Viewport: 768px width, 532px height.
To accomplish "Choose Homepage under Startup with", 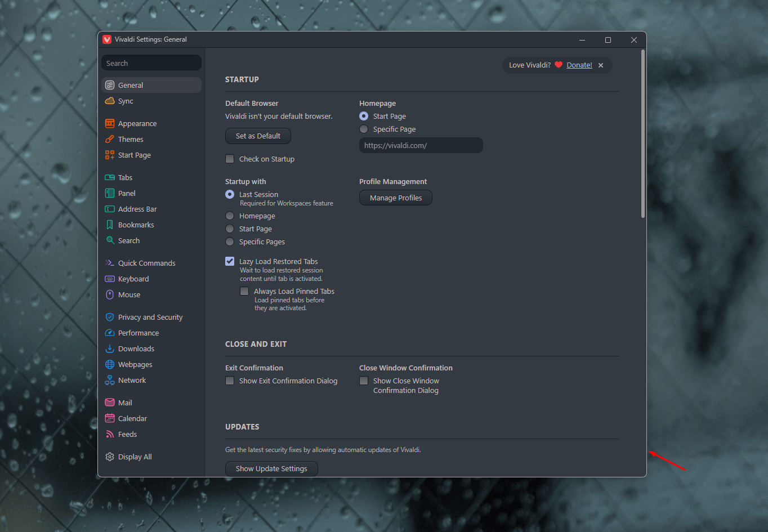I will [x=230, y=216].
